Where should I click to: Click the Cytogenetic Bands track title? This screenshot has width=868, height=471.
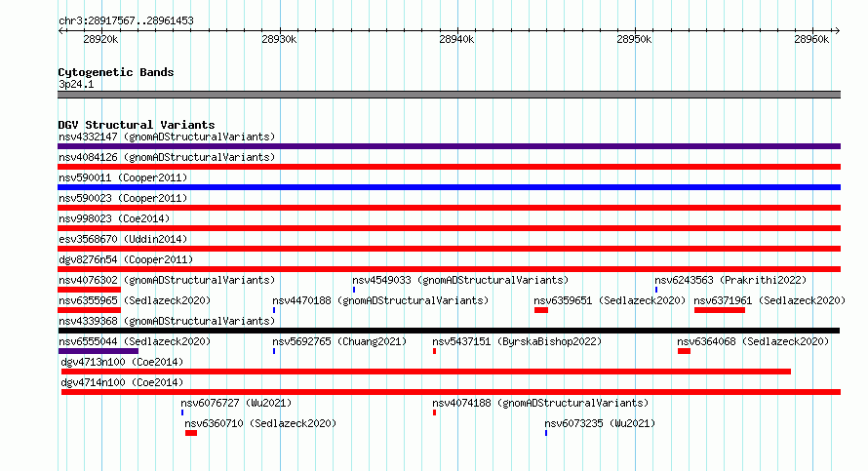[116, 72]
